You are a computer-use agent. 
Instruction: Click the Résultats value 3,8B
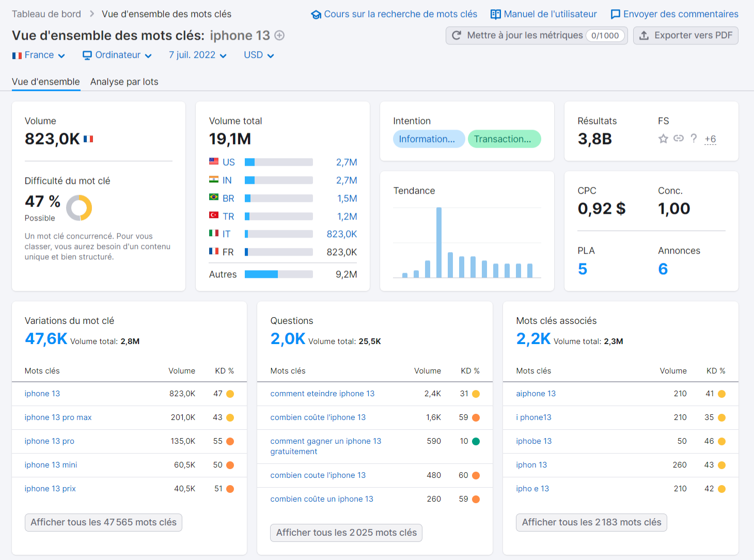[595, 139]
